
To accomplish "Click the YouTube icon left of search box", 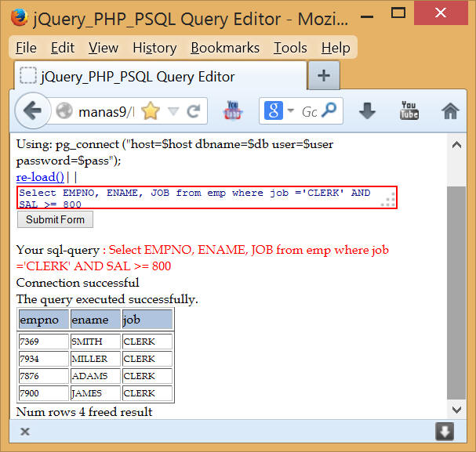I will click(234, 111).
